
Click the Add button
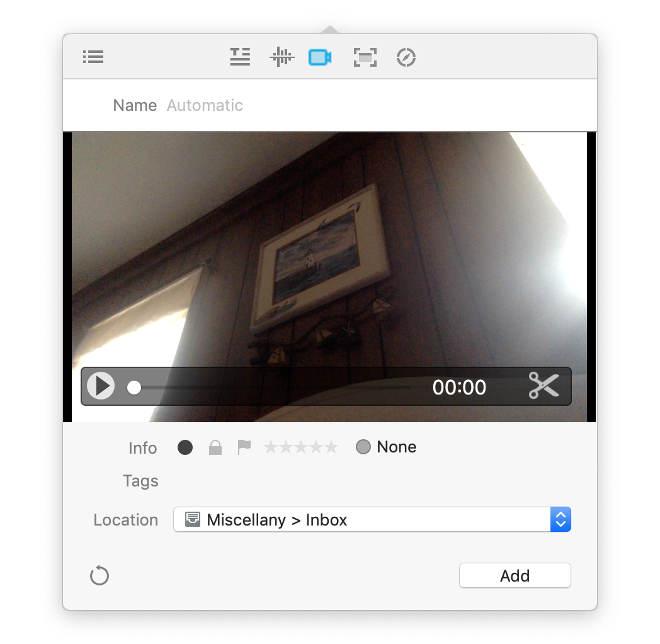[515, 575]
